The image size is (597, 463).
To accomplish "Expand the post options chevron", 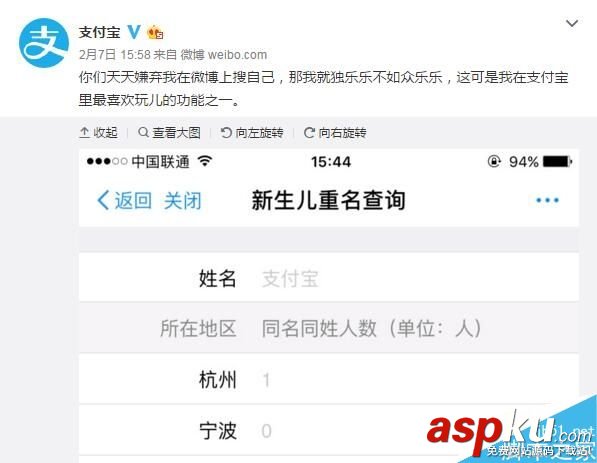I will (572, 24).
